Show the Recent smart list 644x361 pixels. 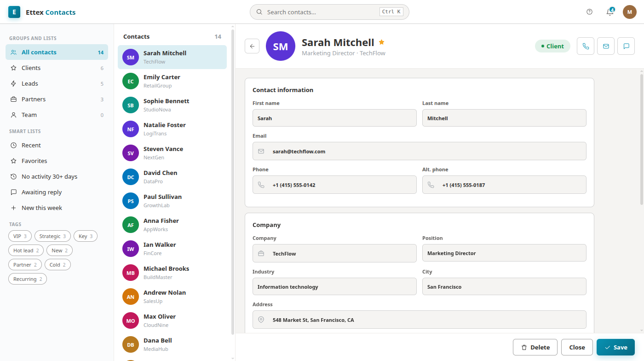click(57, 145)
